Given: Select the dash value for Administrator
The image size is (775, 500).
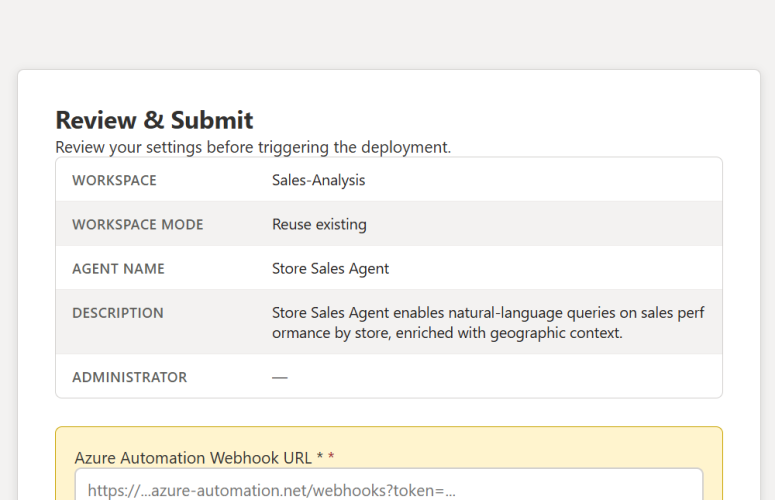Looking at the screenshot, I should 280,377.
